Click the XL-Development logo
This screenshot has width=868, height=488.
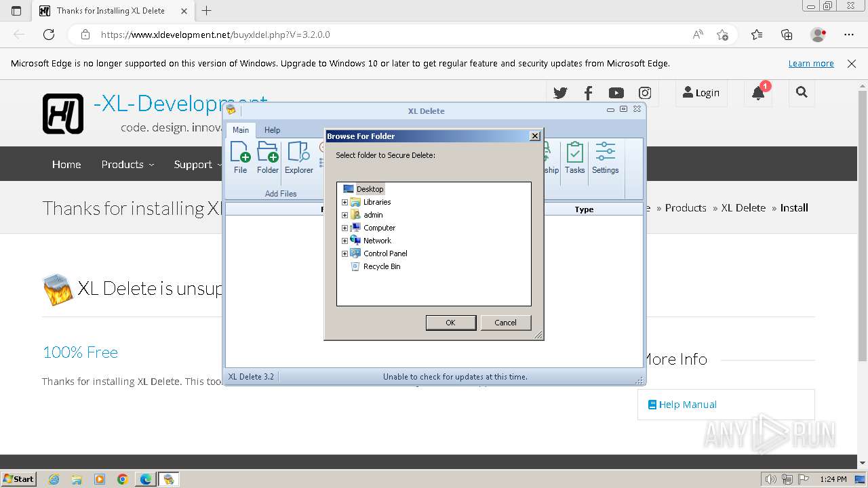pyautogui.click(x=63, y=113)
